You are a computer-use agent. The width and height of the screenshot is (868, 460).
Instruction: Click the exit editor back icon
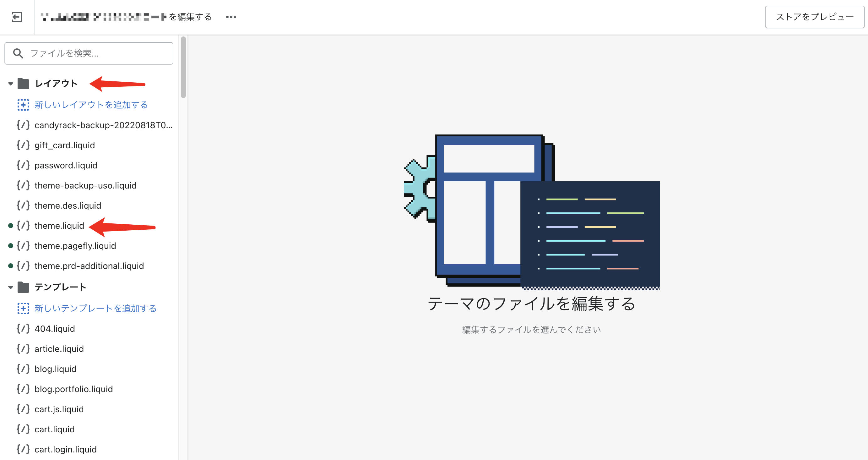[17, 17]
